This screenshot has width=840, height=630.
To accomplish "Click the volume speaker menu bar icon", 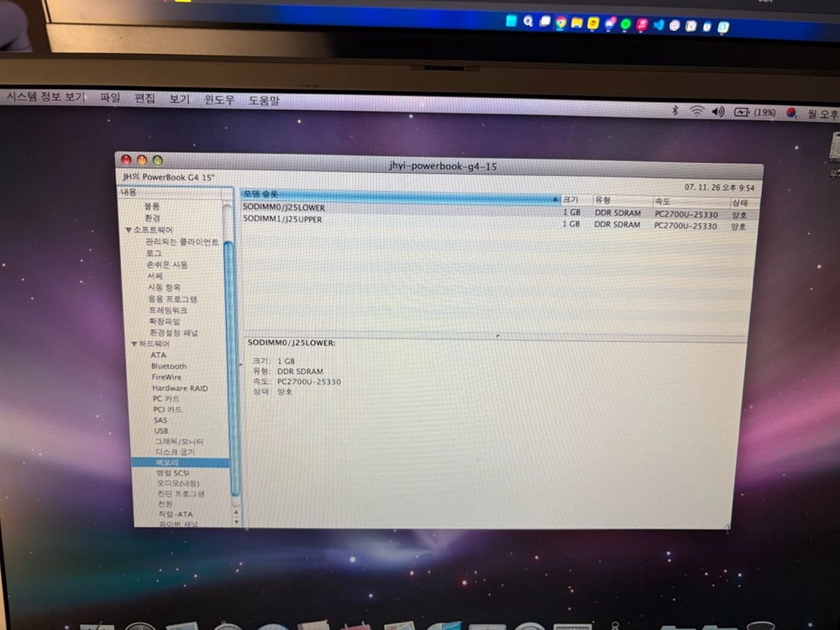I will pos(718,112).
